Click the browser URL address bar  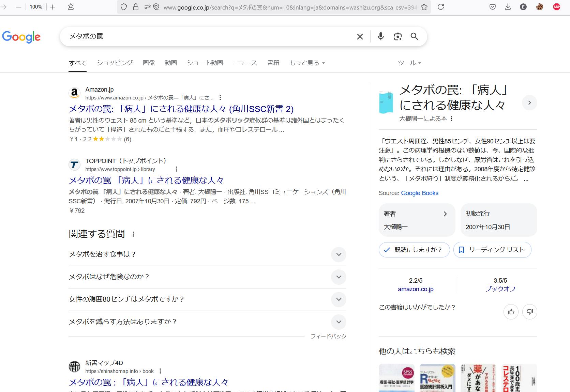coord(290,7)
